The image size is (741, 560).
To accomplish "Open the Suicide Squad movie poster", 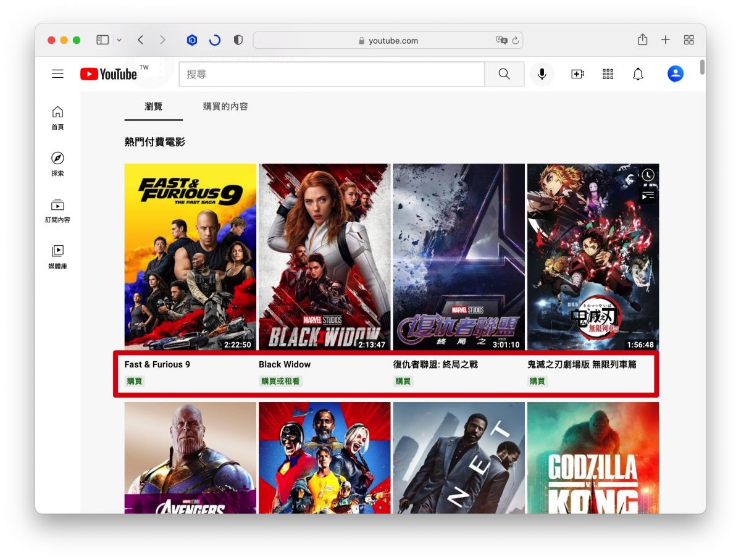I will pos(325,458).
